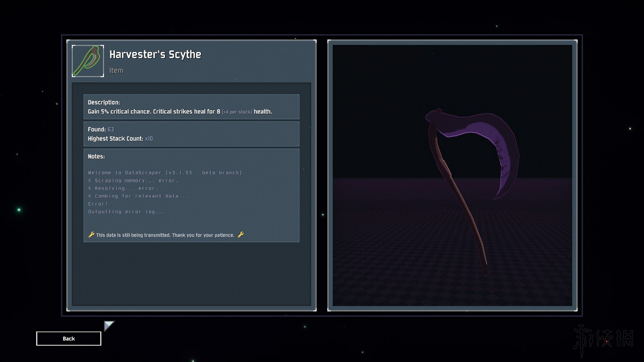Click the Found count value 63
The image size is (644, 362).
click(x=111, y=129)
